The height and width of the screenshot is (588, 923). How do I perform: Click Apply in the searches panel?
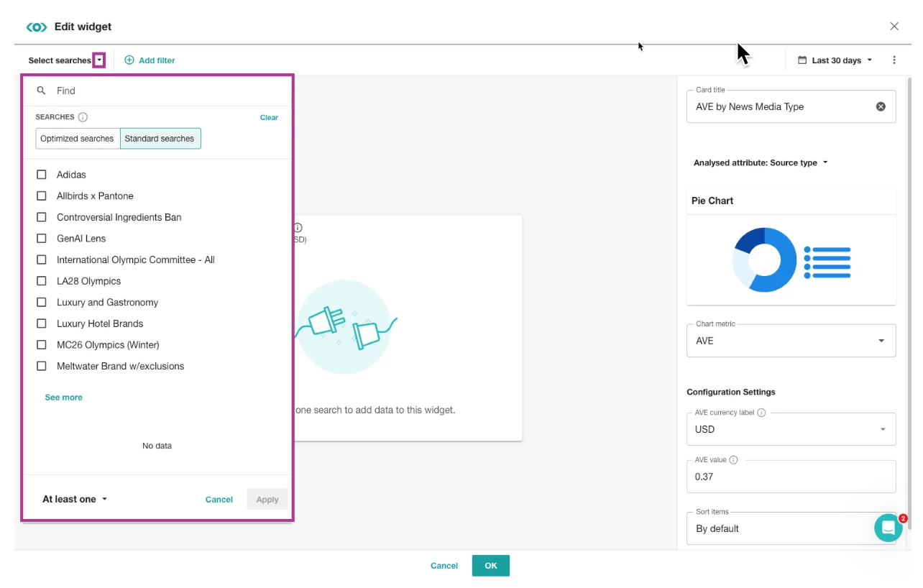click(267, 500)
